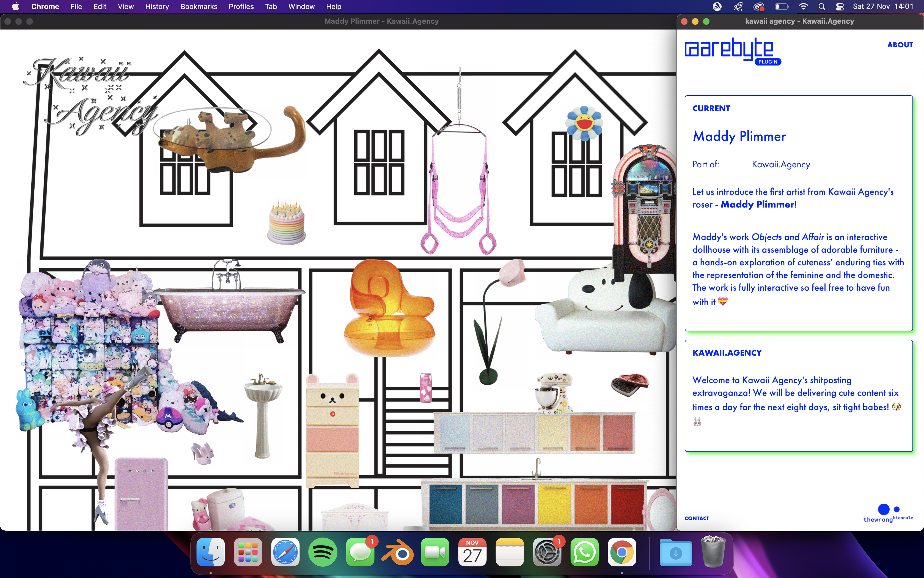
Task: Open the Edit menu
Action: [100, 7]
